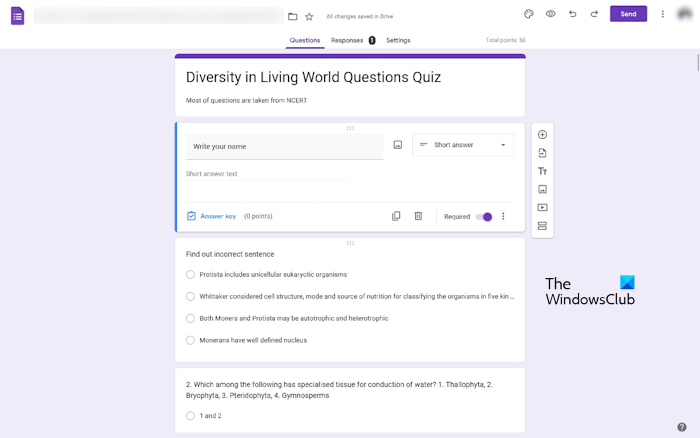Add title and description block
700x438 pixels.
pos(542,171)
